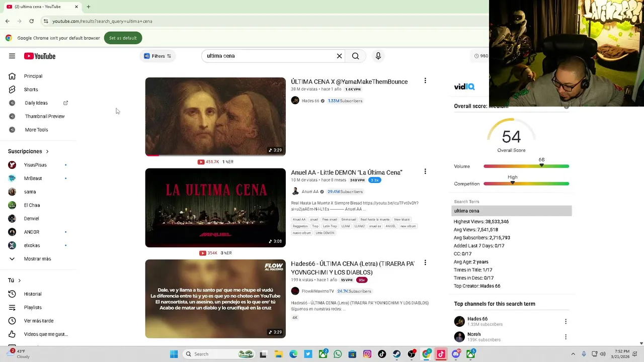Click the Reggaeton tag on Anuel video
644x362 pixels.
tap(300, 226)
